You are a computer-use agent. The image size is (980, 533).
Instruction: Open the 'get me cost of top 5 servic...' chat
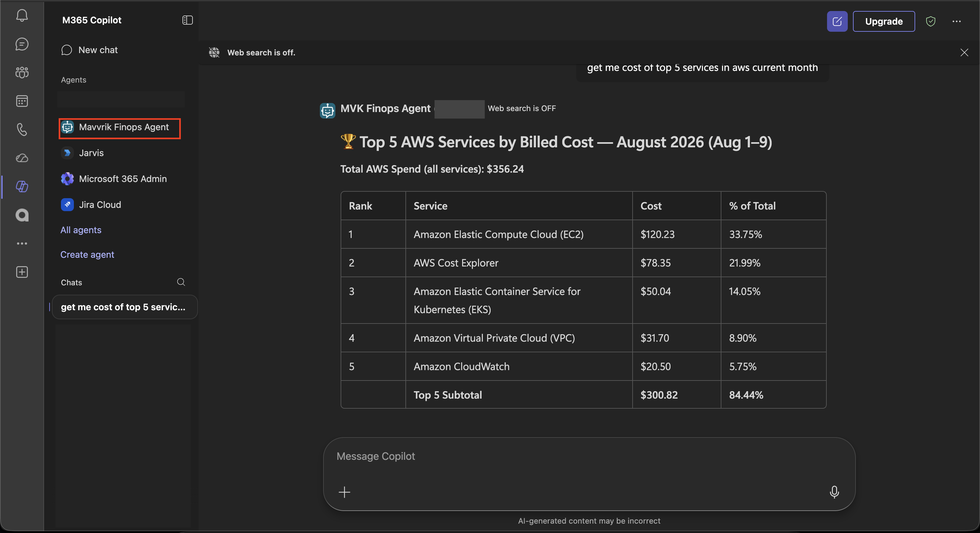pyautogui.click(x=124, y=307)
